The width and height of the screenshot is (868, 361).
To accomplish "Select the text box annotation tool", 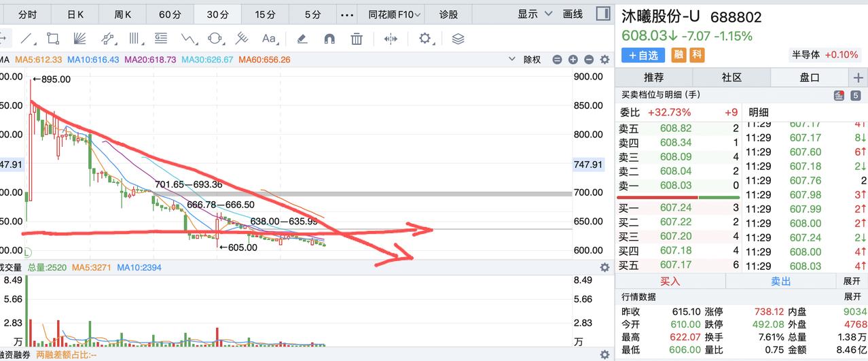I will click(x=161, y=39).
